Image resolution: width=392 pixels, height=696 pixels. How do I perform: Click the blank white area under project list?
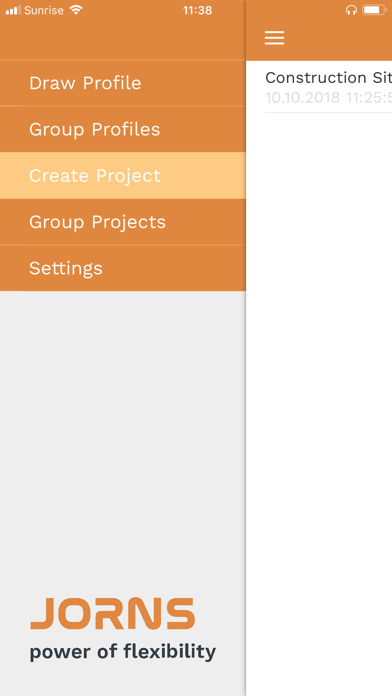pos(319,399)
